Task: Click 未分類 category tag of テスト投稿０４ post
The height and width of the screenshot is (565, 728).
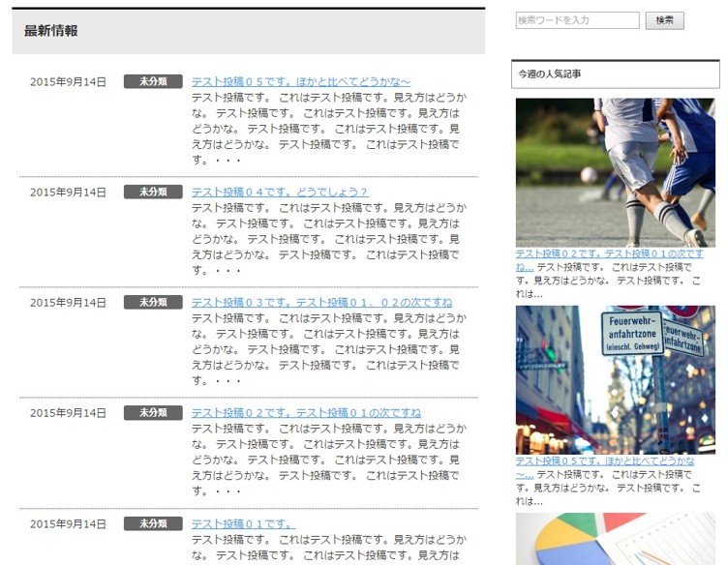Action: 153,193
